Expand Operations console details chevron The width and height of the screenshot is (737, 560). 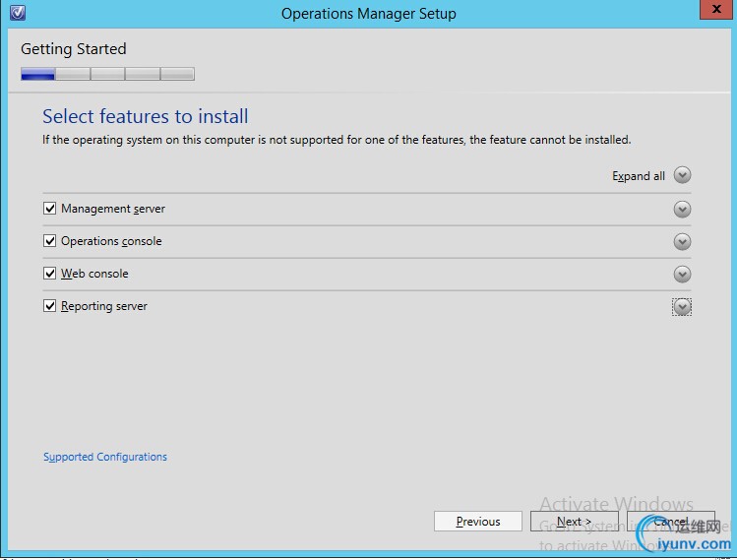[x=682, y=241]
